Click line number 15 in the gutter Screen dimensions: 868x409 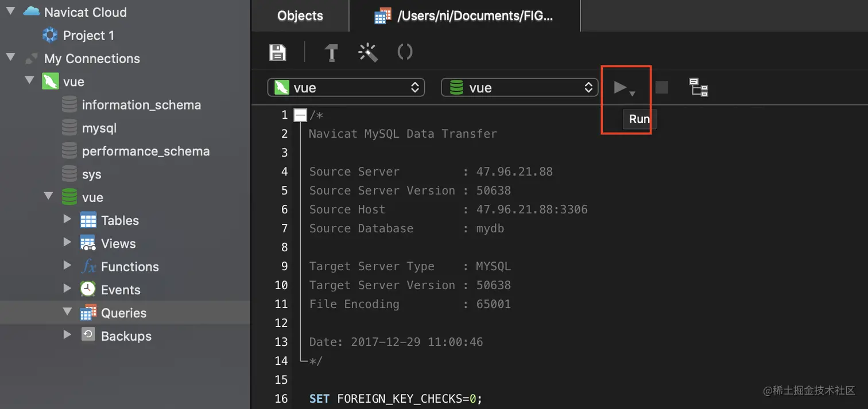click(x=281, y=380)
